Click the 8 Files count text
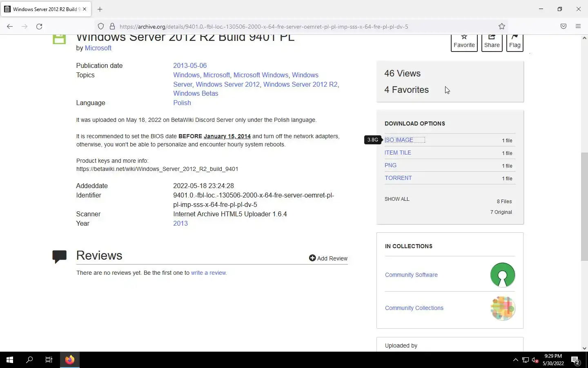Viewport: 588px width, 368px height. (504, 202)
